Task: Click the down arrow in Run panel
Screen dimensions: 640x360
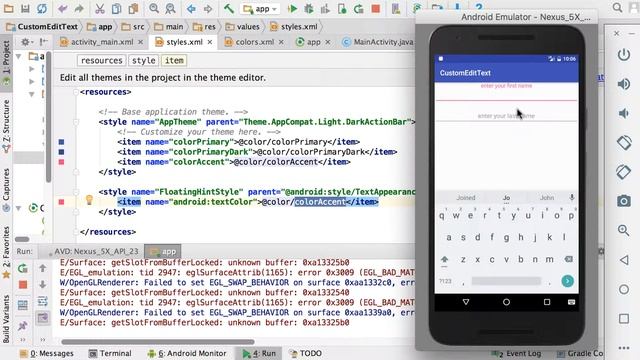Action: click(42, 284)
